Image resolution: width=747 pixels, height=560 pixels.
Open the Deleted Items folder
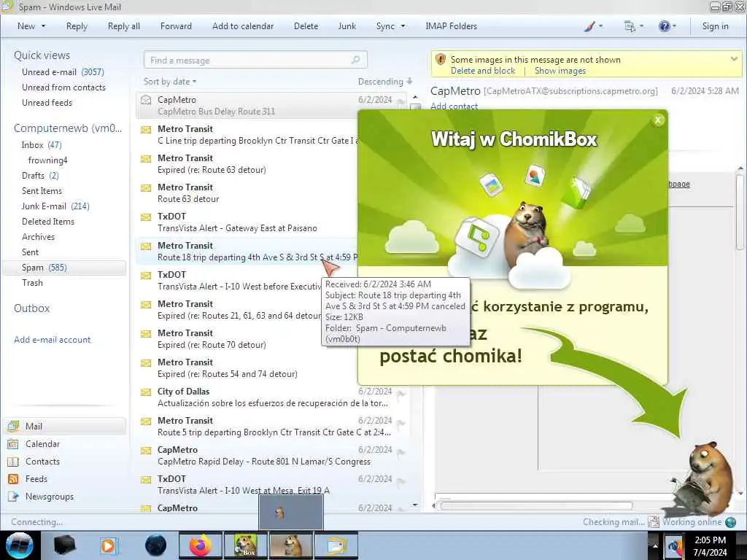click(x=48, y=222)
